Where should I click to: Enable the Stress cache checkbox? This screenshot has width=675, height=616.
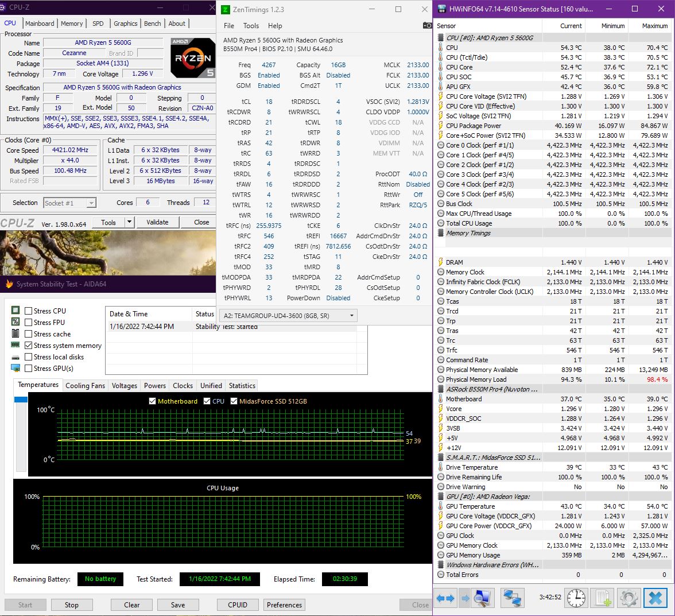29,334
